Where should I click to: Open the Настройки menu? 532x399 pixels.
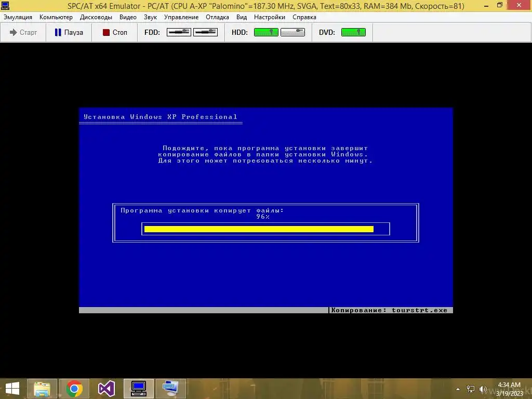tap(270, 17)
